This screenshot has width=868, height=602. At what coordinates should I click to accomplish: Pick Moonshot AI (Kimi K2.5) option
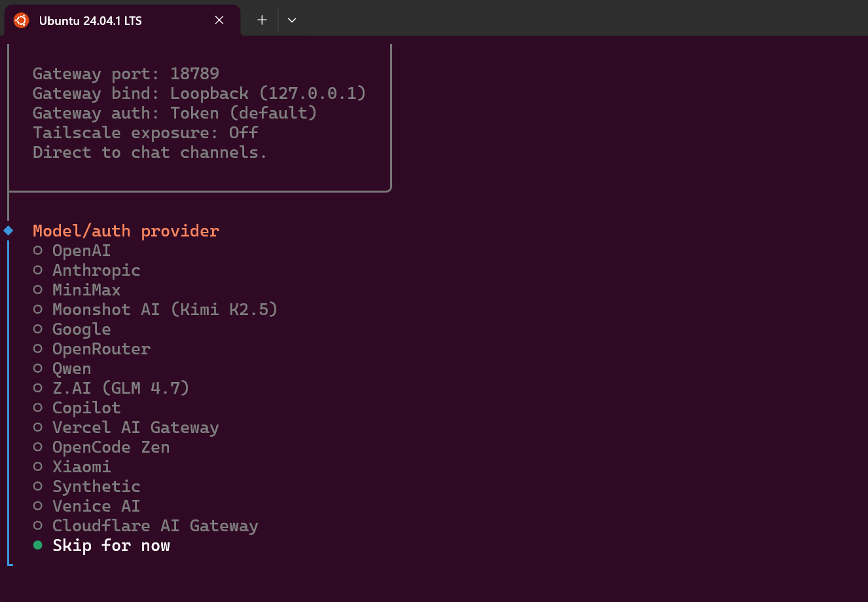155,310
